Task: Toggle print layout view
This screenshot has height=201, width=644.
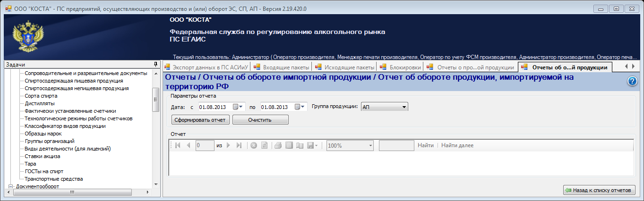Action: [289, 145]
